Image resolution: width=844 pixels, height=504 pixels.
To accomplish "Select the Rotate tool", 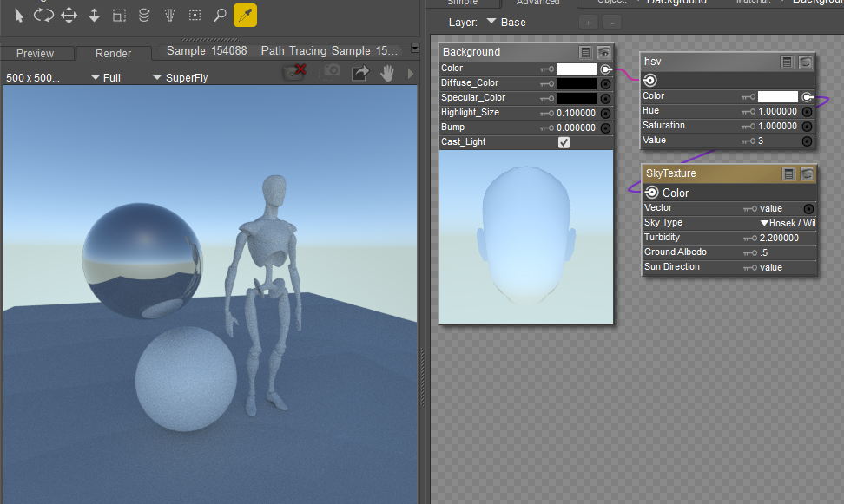I will tap(43, 16).
